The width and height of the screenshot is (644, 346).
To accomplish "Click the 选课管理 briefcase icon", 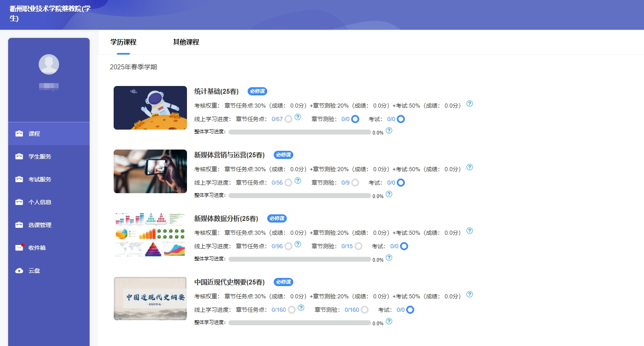I will [x=19, y=225].
